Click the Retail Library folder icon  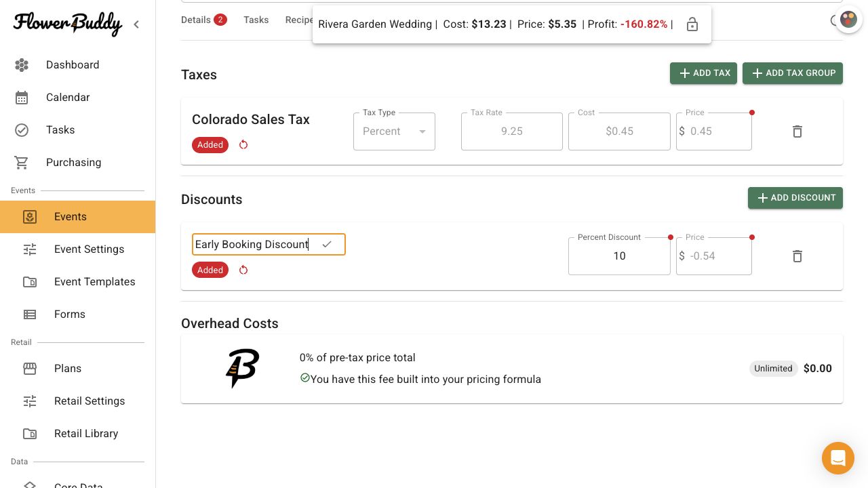pyautogui.click(x=30, y=434)
